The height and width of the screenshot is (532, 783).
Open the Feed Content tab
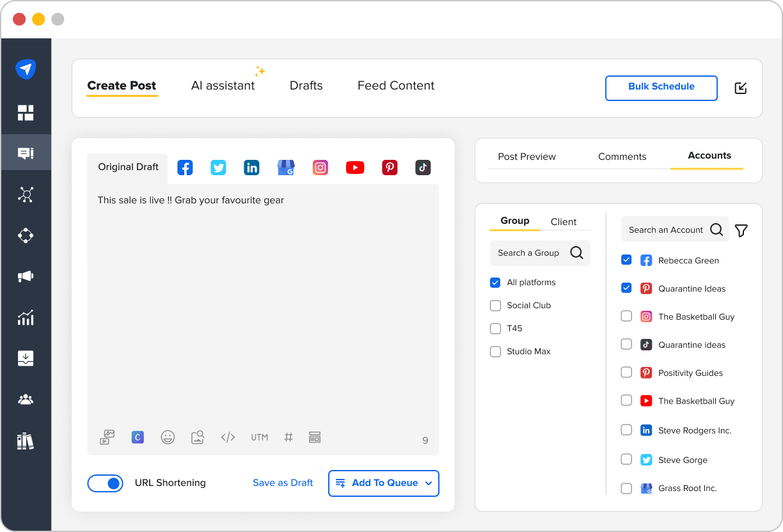tap(396, 85)
